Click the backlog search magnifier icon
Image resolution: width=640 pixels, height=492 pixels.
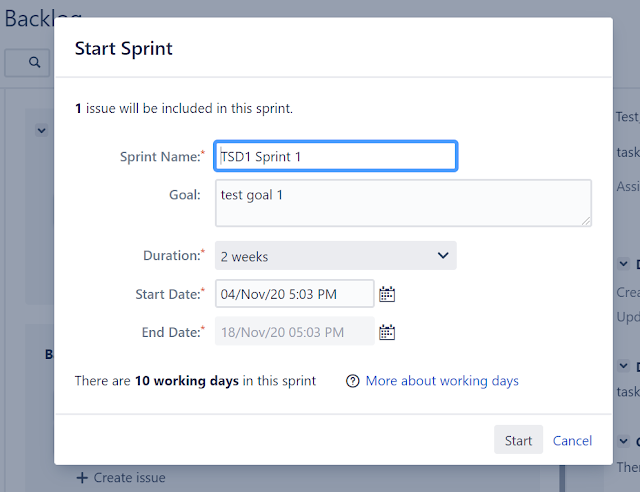[35, 62]
